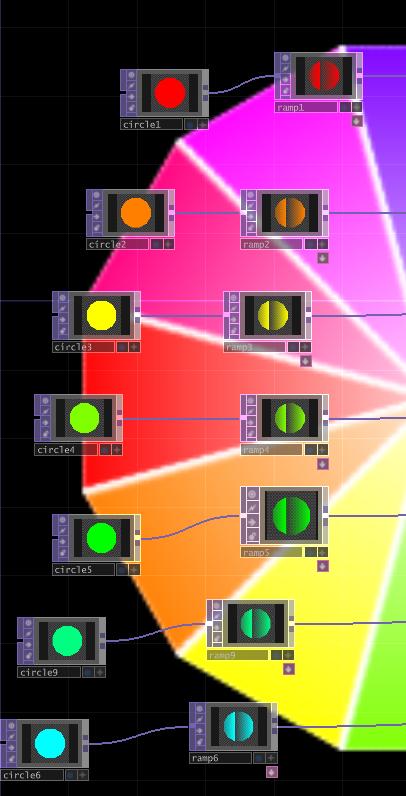The image size is (406, 796).
Task: Toggle Viewer Active flag on ramp9 node
Action: pos(217,606)
